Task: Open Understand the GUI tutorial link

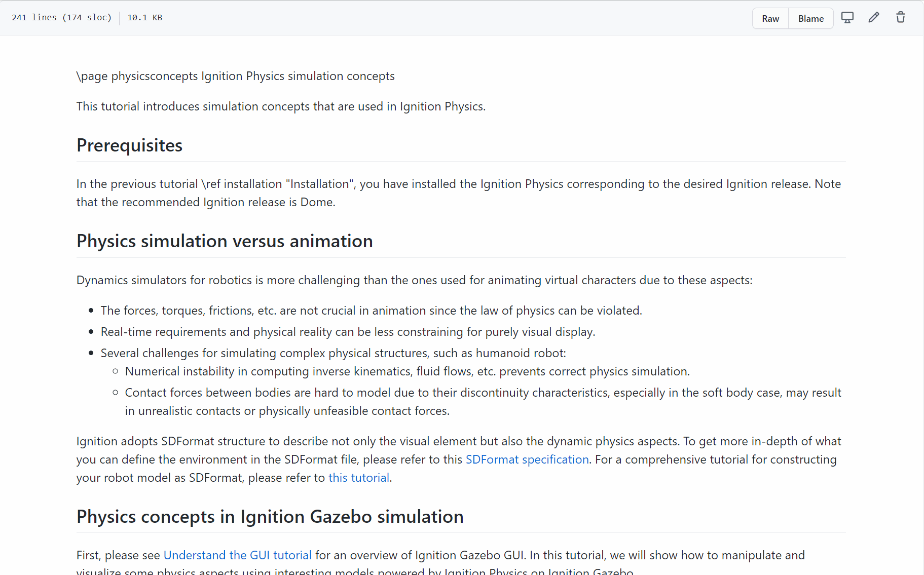Action: [238, 555]
